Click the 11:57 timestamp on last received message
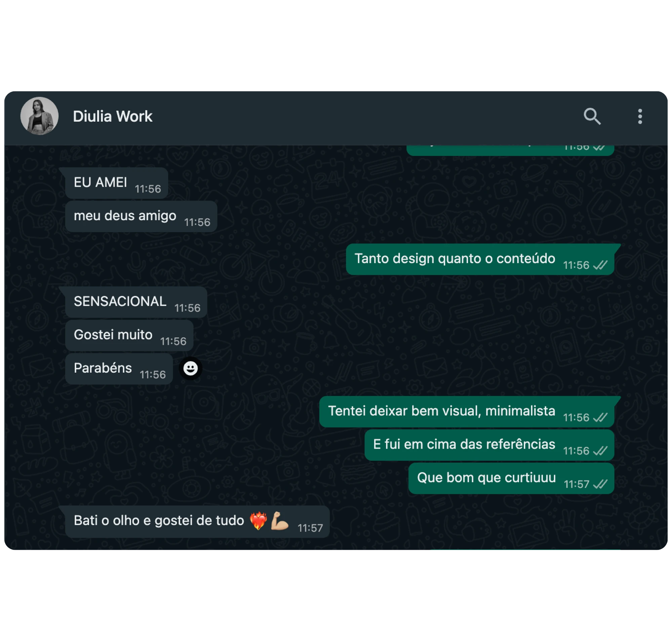The image size is (672, 621). click(310, 528)
